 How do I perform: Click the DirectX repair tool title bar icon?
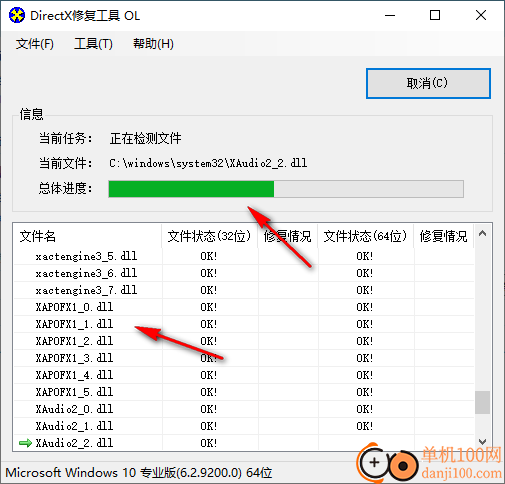coord(17,15)
